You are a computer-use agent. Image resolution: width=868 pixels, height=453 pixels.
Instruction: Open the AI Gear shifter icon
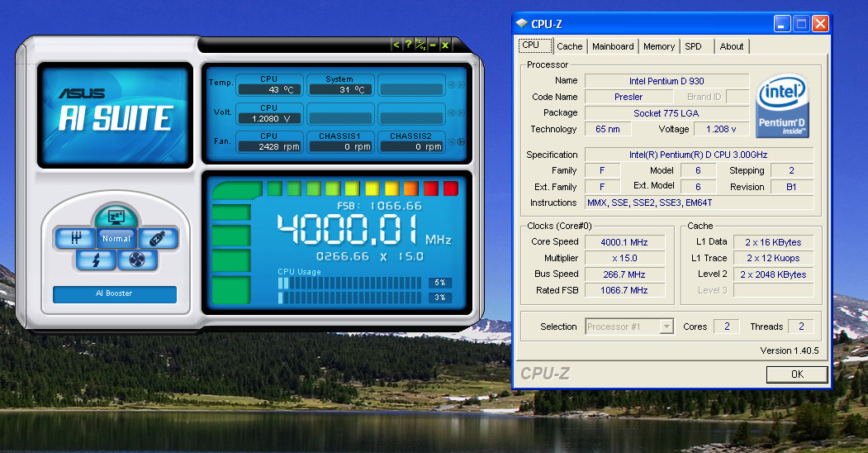(x=76, y=239)
